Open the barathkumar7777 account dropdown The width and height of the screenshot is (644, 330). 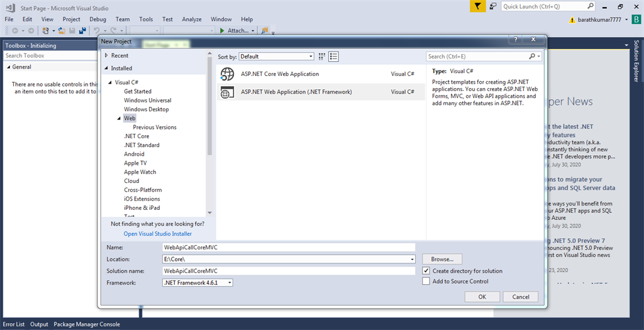click(626, 19)
